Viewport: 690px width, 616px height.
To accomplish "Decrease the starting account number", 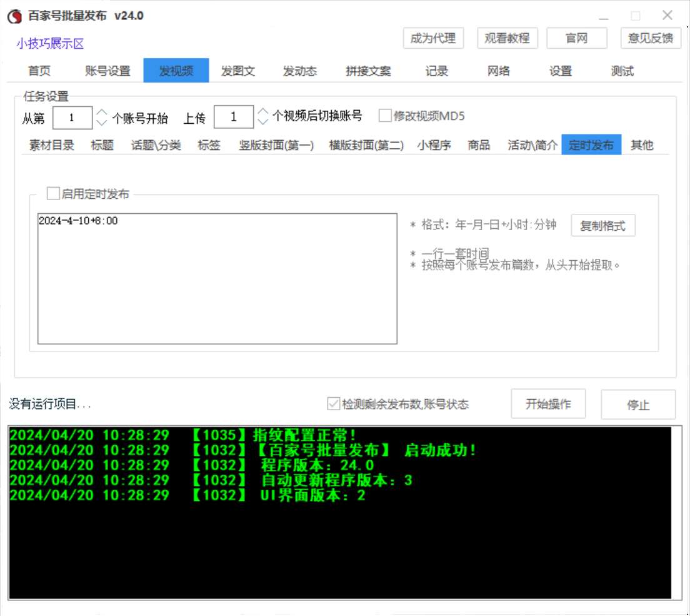I will pyautogui.click(x=102, y=123).
